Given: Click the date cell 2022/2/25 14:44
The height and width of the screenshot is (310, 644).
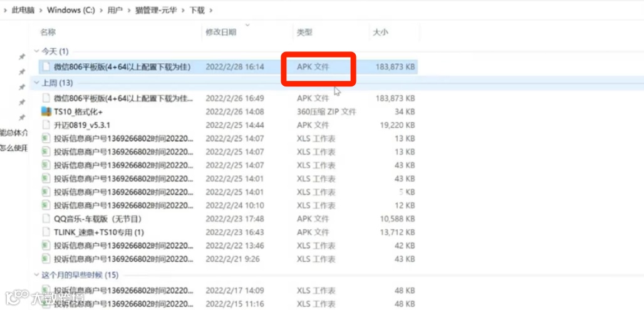Looking at the screenshot, I should (234, 125).
